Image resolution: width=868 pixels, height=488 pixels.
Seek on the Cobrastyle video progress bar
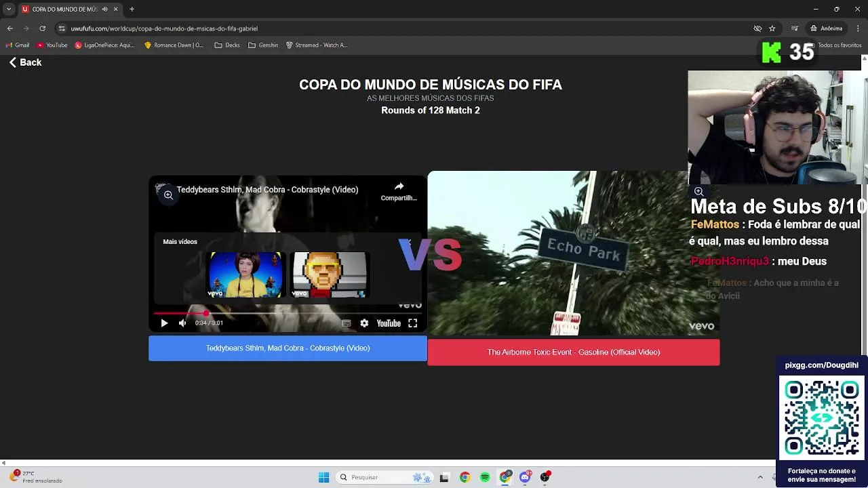288,313
